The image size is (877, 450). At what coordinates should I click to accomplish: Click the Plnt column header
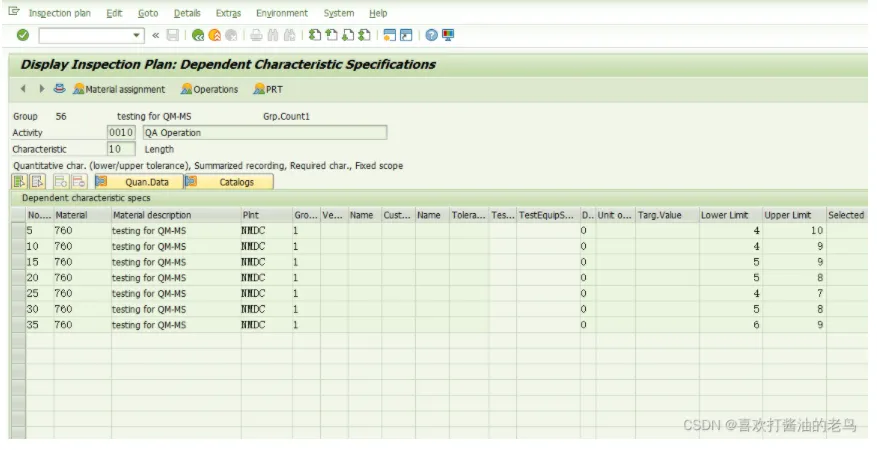click(x=266, y=215)
